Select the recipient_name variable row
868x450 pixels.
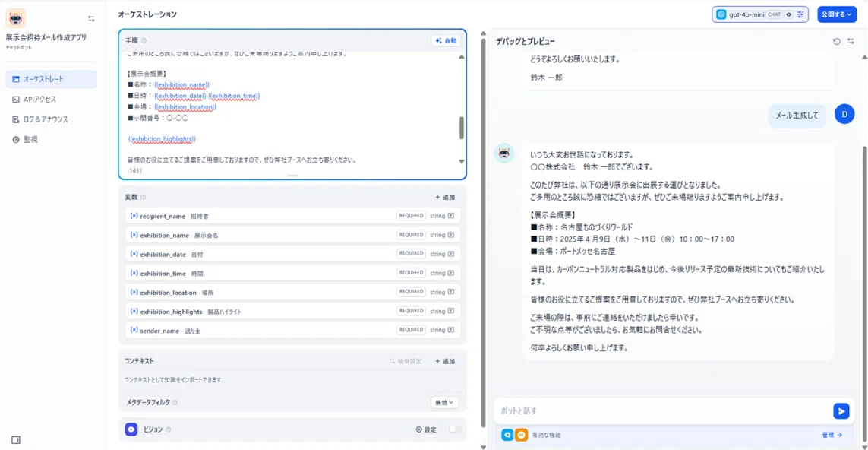coord(292,216)
